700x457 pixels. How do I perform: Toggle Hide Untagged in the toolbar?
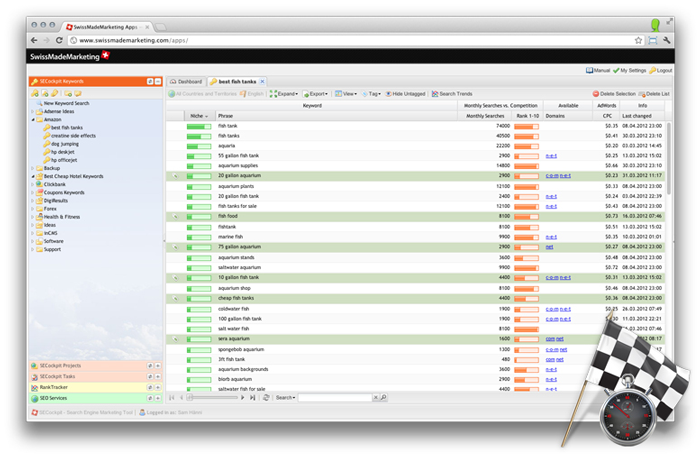405,94
